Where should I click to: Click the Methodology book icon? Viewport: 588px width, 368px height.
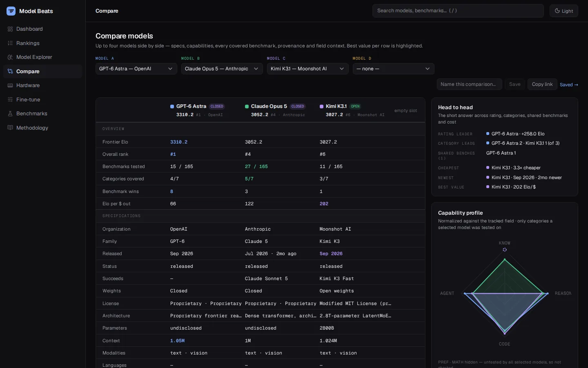10,128
